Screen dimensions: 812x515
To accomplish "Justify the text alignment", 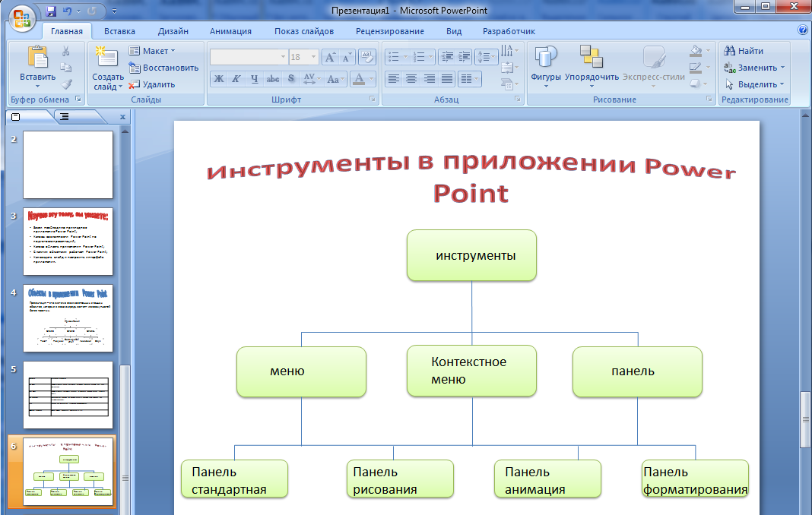I will [447, 79].
